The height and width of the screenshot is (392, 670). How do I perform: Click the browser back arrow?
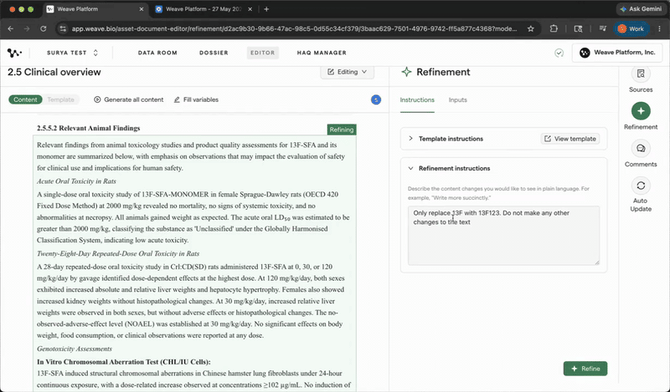coord(11,29)
